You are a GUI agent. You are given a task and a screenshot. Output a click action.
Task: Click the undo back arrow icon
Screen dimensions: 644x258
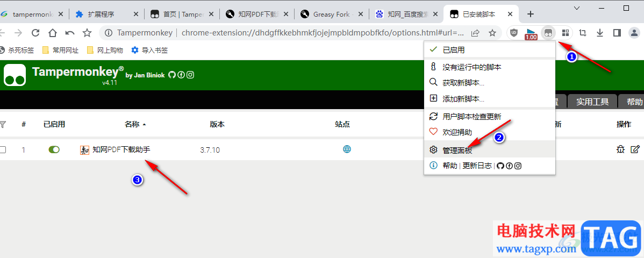(x=70, y=33)
